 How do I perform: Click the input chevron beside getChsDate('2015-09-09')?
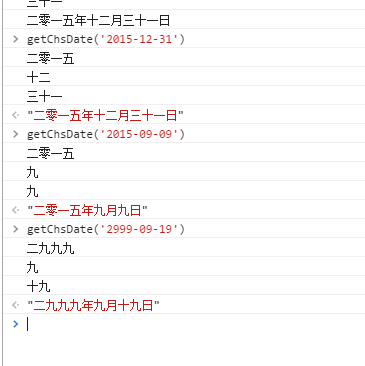point(15,134)
